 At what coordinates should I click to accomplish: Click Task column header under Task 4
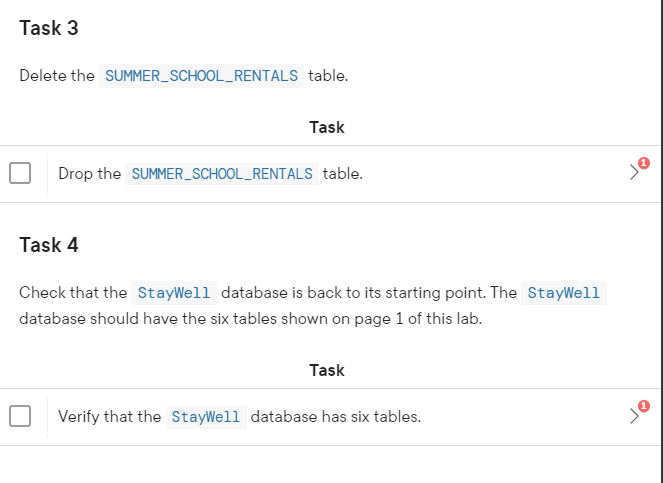[x=327, y=370]
